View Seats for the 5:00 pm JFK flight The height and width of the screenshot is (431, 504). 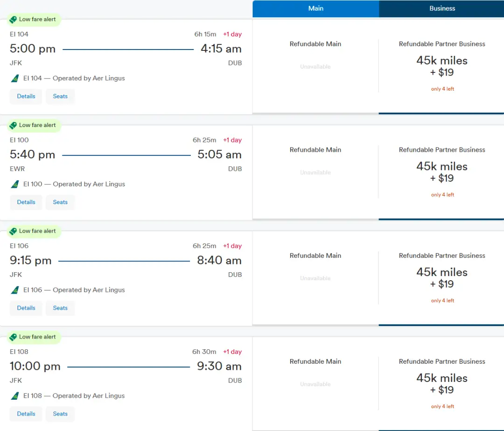tap(60, 97)
